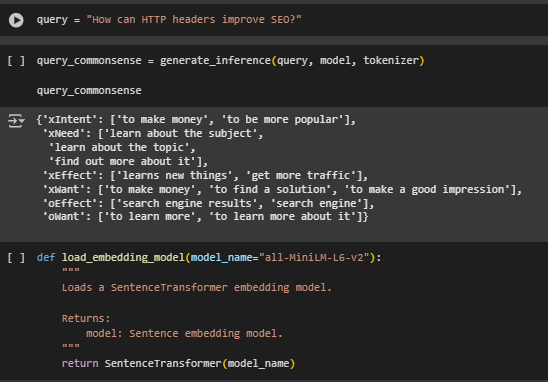Screen dimensions: 548x382
Task: Click the 'xWant' output line
Action: pos(282,189)
